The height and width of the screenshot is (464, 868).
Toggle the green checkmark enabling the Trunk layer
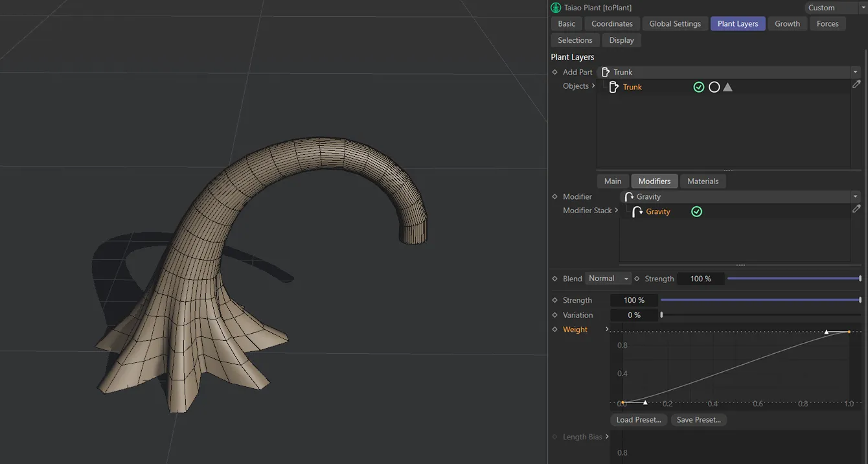(x=698, y=86)
